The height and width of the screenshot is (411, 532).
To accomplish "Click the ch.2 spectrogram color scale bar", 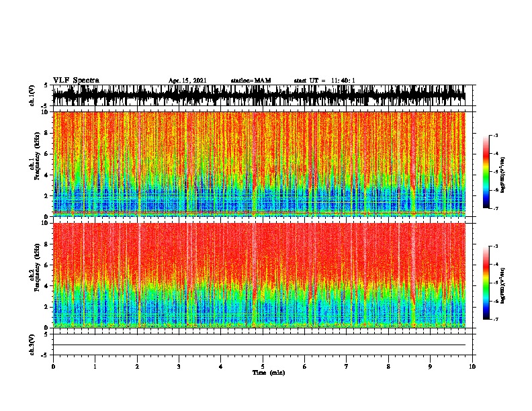I will (486, 283).
